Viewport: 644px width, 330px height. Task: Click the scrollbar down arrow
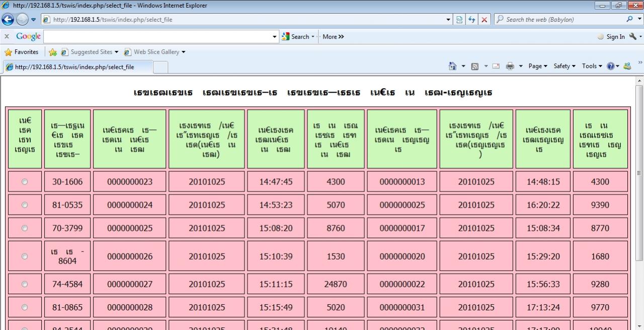tap(639, 325)
